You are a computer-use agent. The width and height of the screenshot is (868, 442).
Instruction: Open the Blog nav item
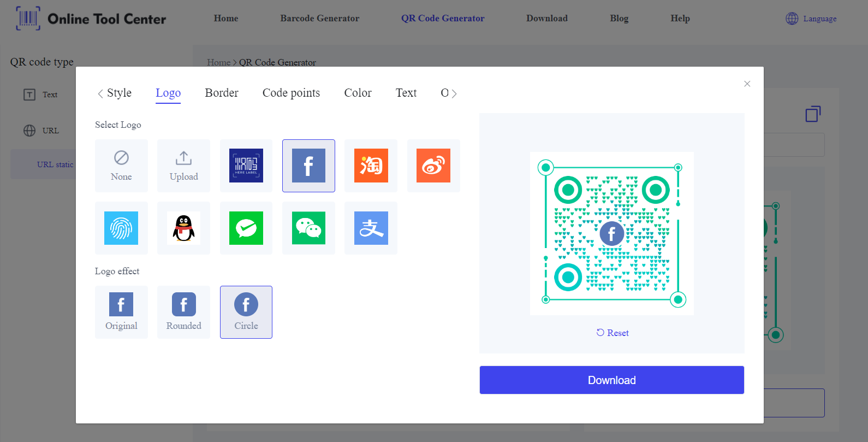pyautogui.click(x=619, y=18)
